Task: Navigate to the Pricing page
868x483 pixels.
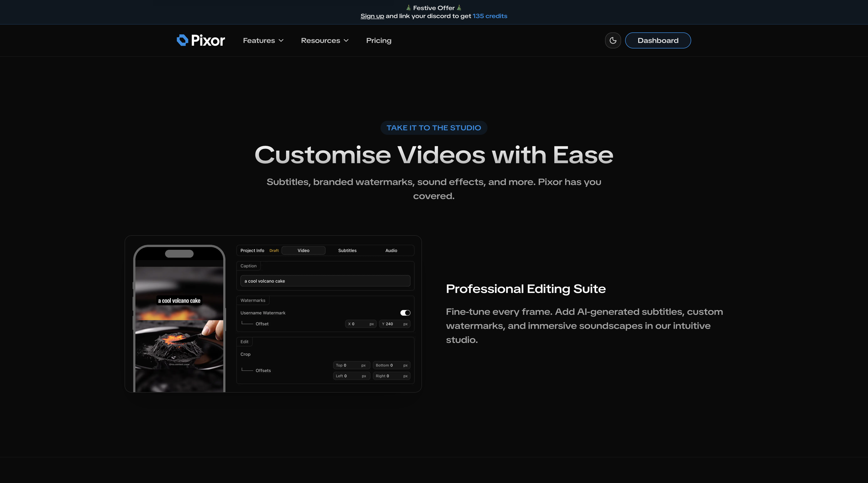Action: point(378,40)
